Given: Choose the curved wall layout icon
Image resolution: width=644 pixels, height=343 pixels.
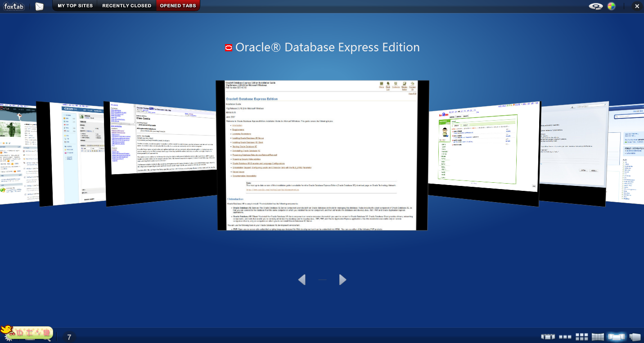Looking at the screenshot, I should (x=598, y=337).
